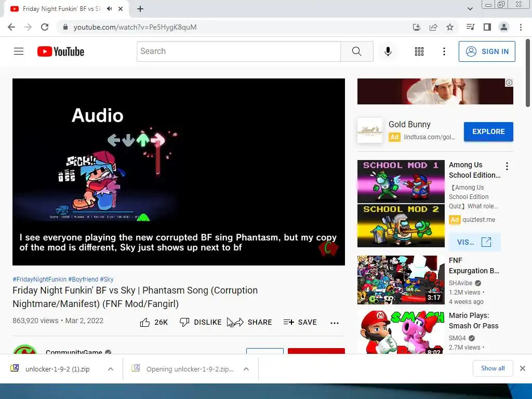Screen dimensions: 532x399
Task: Click the banner ad image
Action: coord(435,91)
